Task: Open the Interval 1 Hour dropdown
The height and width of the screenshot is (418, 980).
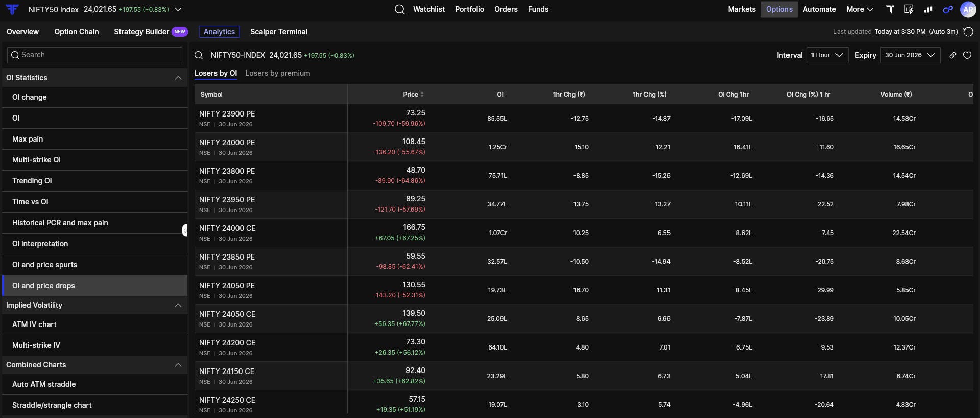Action: point(827,55)
